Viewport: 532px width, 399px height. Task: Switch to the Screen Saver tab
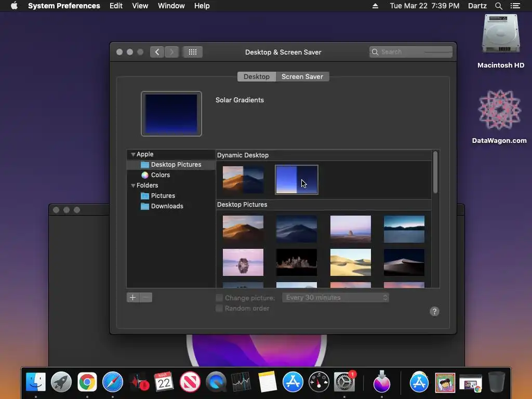[x=302, y=77]
